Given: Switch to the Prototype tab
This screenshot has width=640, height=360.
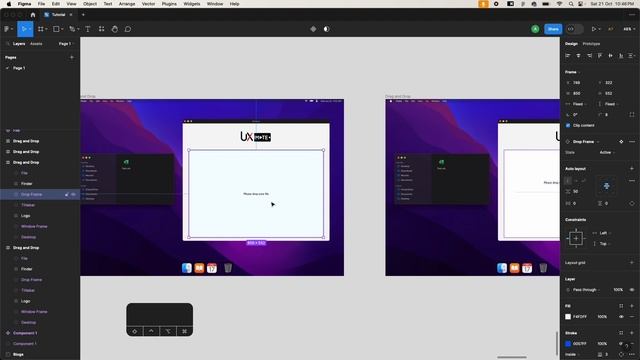Looking at the screenshot, I should tap(591, 44).
